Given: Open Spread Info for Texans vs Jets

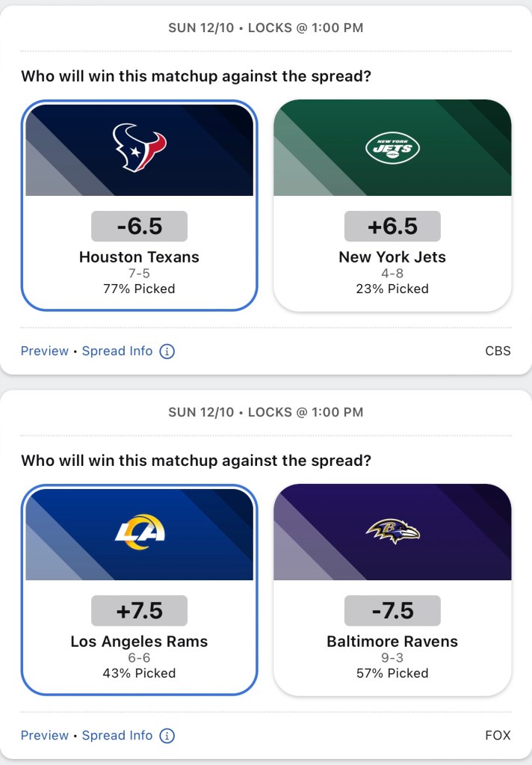Looking at the screenshot, I should (117, 351).
